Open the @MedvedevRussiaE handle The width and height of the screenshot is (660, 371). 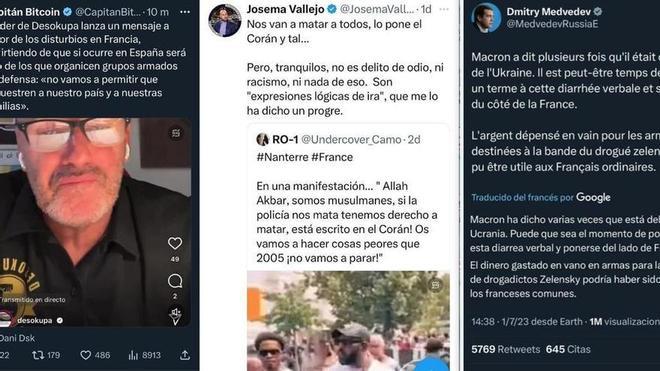[x=552, y=24]
